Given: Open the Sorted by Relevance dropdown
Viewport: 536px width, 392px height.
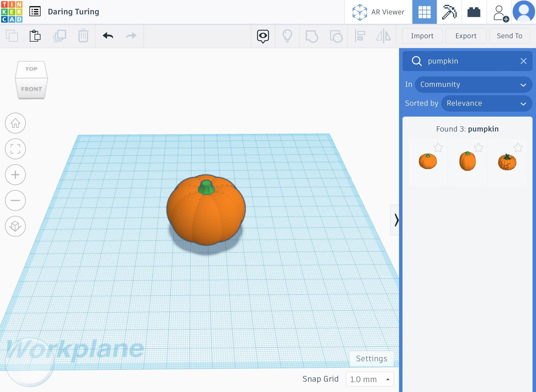Looking at the screenshot, I should coord(487,103).
